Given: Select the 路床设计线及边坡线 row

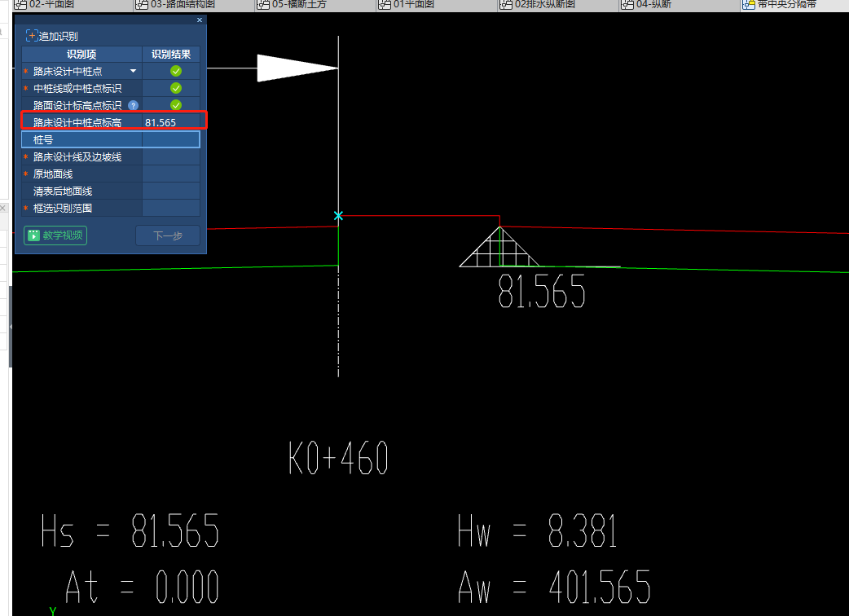Looking at the screenshot, I should click(x=77, y=157).
